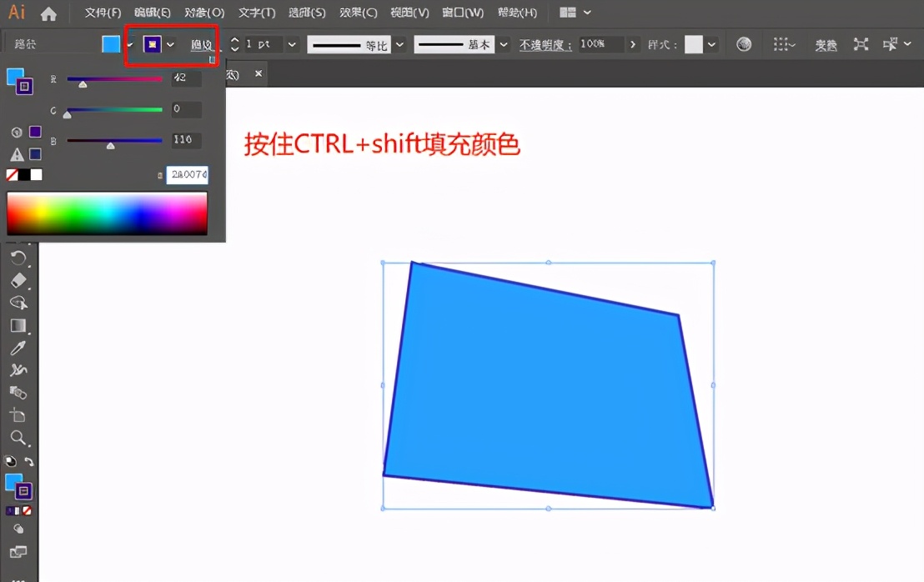Click the B value field showing 116
924x582 pixels.
coord(187,139)
